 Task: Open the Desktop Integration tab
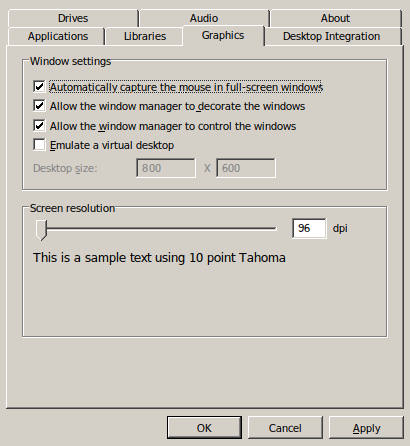click(332, 36)
